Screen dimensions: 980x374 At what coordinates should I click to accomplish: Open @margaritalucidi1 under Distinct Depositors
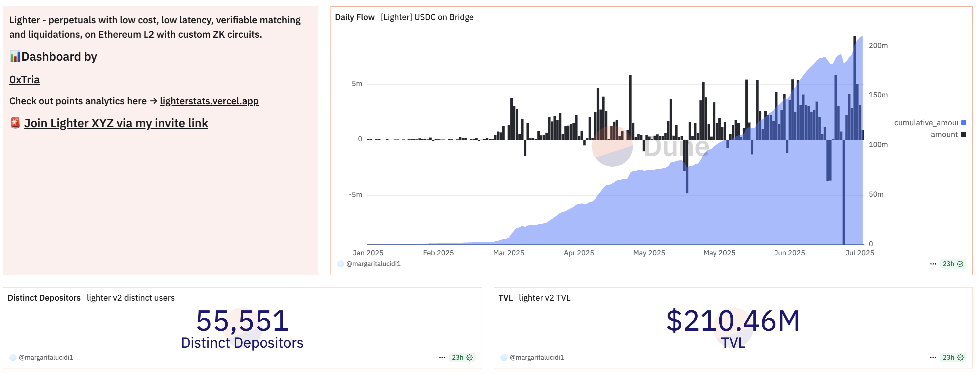(46, 357)
